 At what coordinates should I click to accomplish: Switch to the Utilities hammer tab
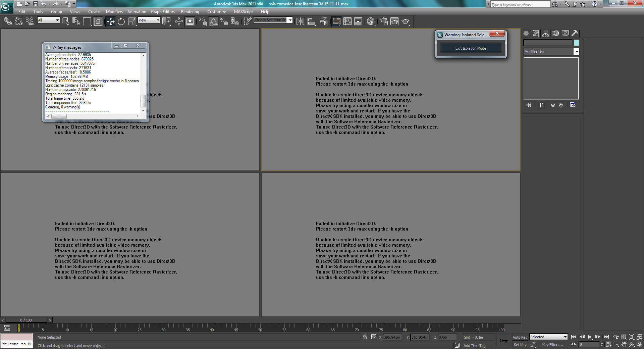tap(575, 33)
